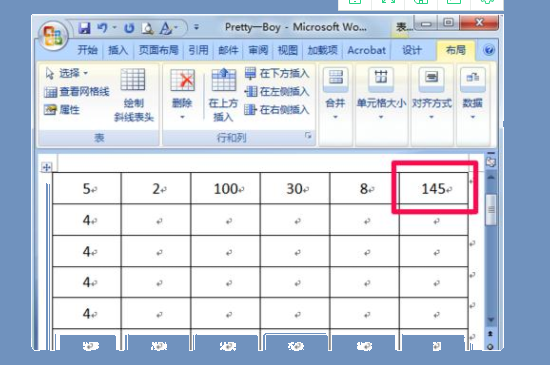Click the vertical scrollbar thumb
The image size is (550, 365).
[x=491, y=209]
